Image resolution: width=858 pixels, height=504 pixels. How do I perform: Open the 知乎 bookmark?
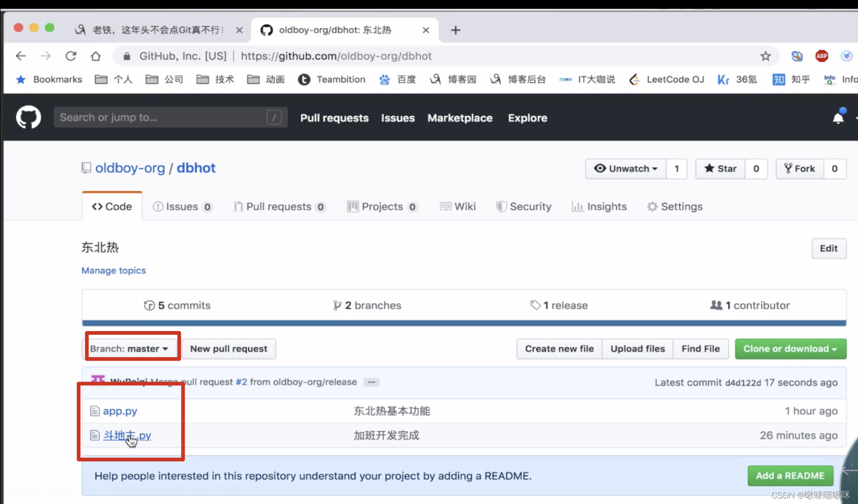coord(791,80)
